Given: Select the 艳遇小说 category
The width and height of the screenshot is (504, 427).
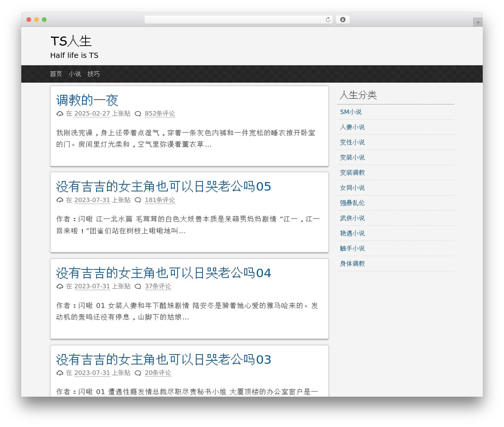Looking at the screenshot, I should (x=352, y=233).
